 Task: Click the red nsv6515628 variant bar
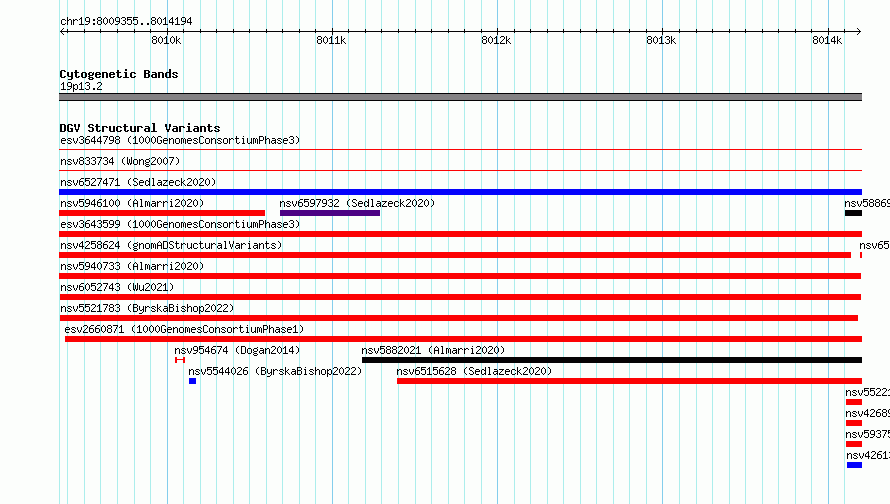click(629, 381)
